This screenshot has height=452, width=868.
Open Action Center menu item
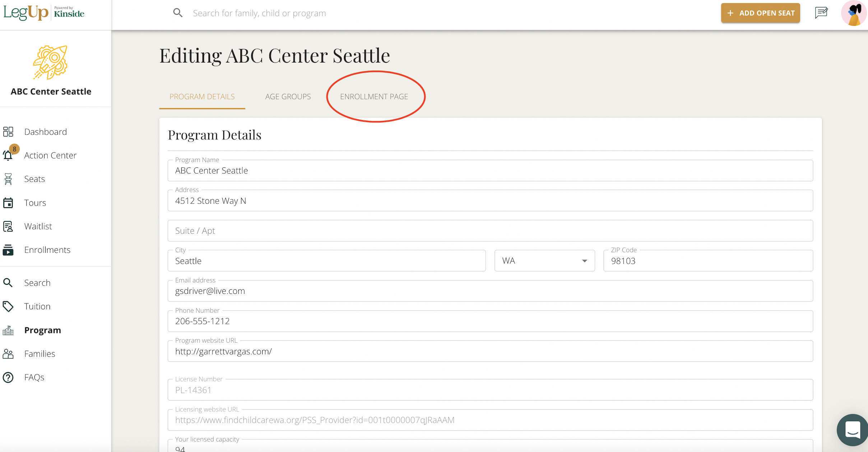point(50,155)
